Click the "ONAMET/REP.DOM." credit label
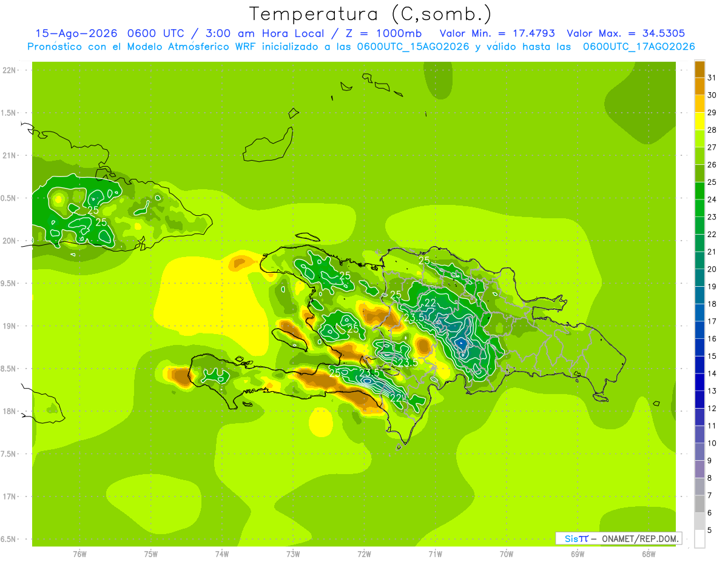The width and height of the screenshot is (728, 562). 639,538
